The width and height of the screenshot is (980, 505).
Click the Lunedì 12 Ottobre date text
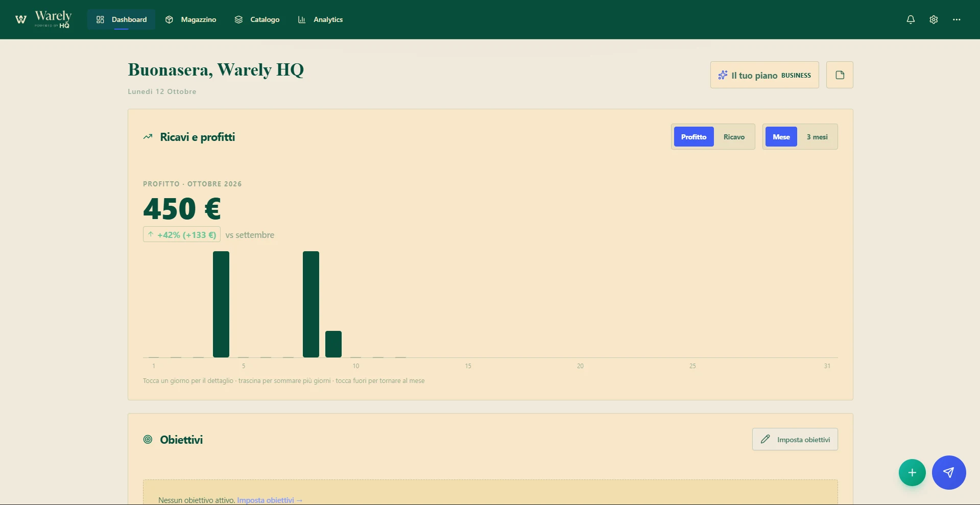click(162, 91)
